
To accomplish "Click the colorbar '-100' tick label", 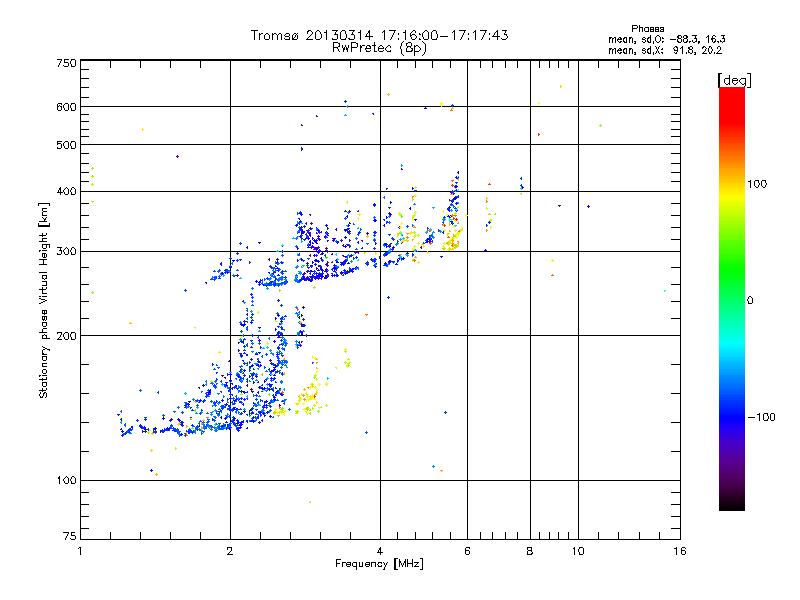I will (761, 417).
